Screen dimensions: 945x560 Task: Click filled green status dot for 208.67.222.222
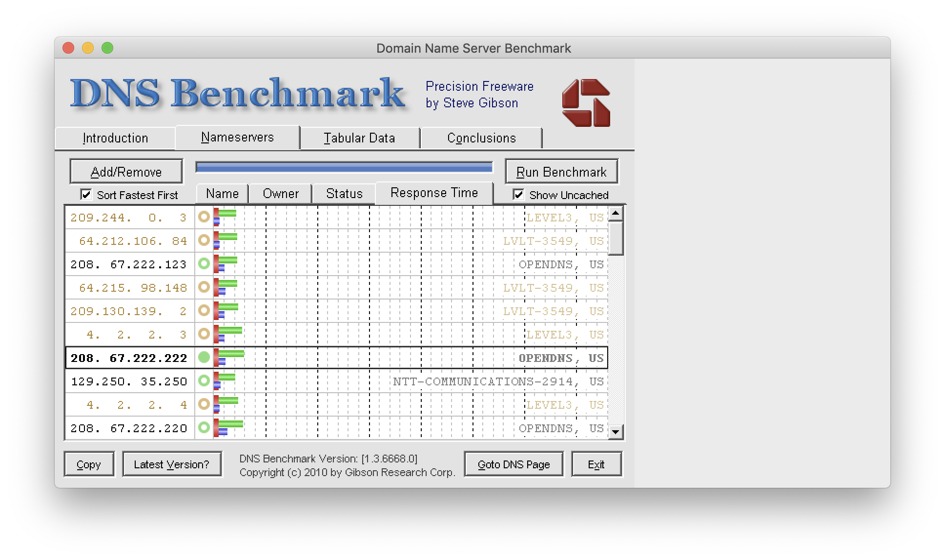coord(204,358)
